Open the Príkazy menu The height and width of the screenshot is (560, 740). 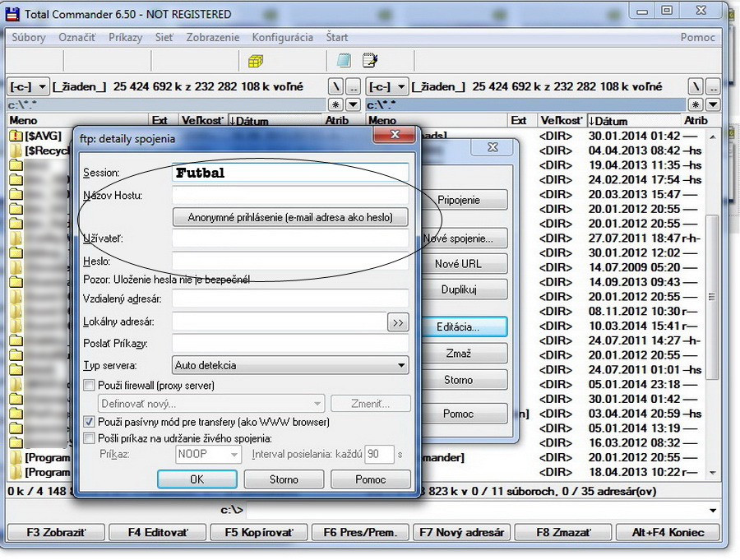click(x=126, y=37)
